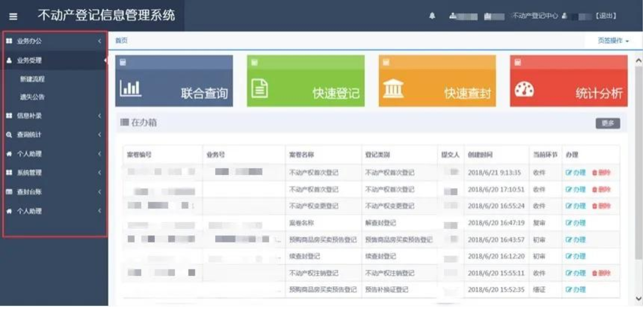Click edit icon in the 16:12:20 row
This screenshot has height=309, width=644.
pos(569,256)
